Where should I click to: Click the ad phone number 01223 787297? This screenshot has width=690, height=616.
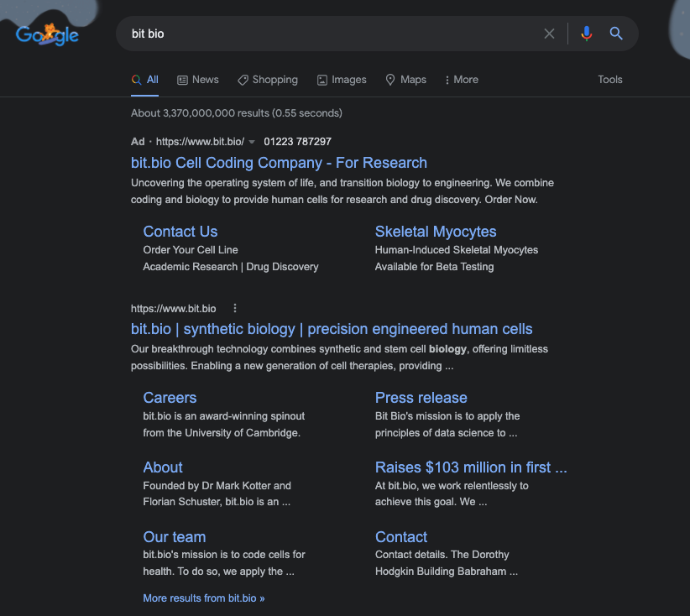point(297,142)
